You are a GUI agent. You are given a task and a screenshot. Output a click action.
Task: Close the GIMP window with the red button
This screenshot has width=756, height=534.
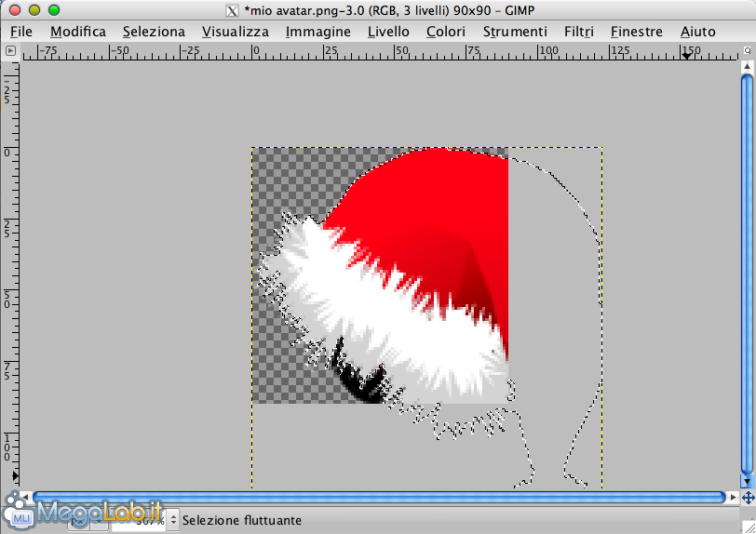pos(15,9)
